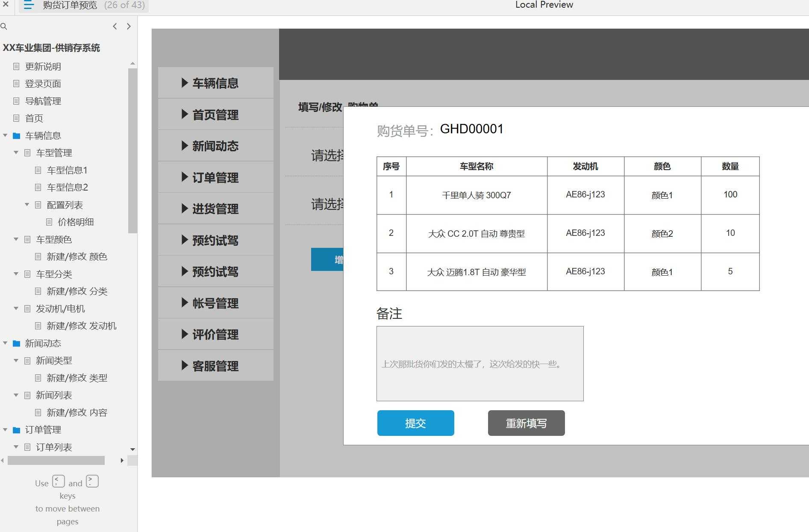The width and height of the screenshot is (809, 532).
Task: Click the 提交 submit button
Action: click(x=415, y=423)
